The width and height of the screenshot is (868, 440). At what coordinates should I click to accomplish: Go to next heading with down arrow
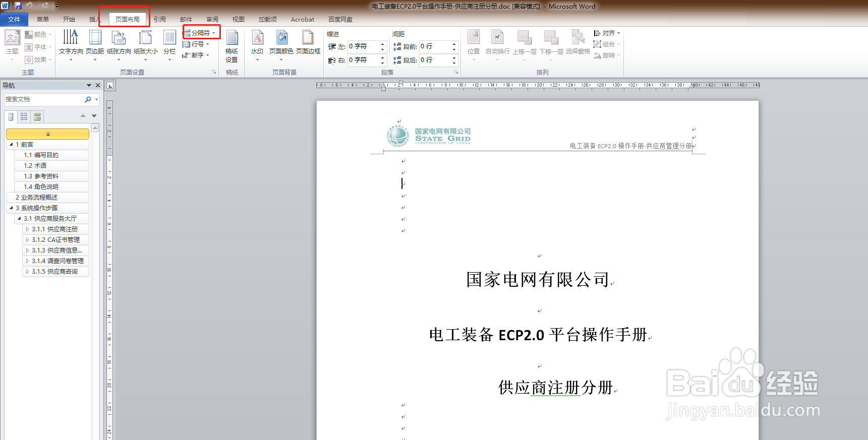tap(94, 116)
